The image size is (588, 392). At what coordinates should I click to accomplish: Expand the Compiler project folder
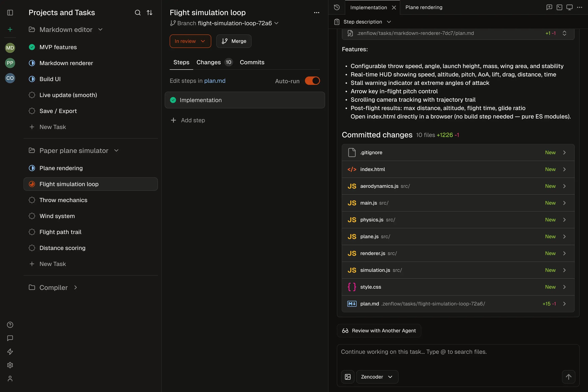75,288
